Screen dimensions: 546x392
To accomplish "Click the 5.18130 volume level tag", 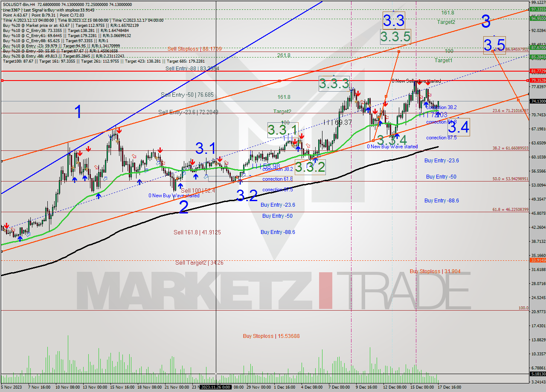I will (x=537, y=374).
